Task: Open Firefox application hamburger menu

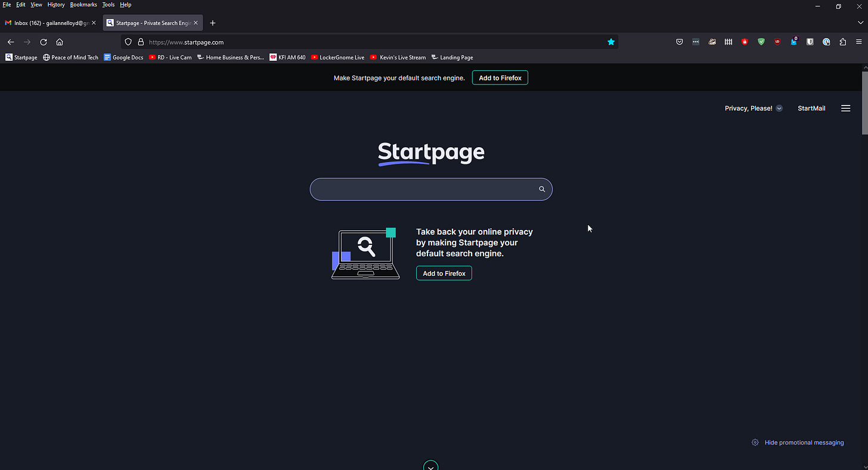Action: (x=859, y=42)
